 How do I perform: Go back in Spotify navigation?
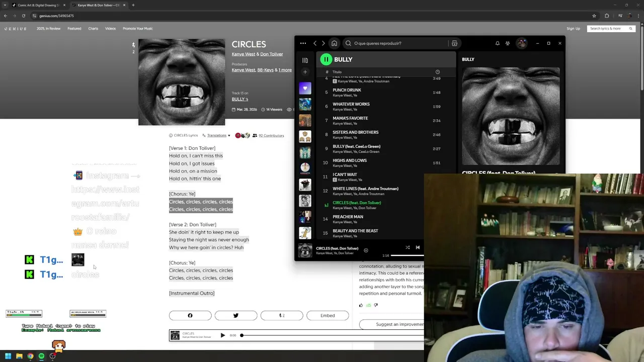click(x=315, y=43)
